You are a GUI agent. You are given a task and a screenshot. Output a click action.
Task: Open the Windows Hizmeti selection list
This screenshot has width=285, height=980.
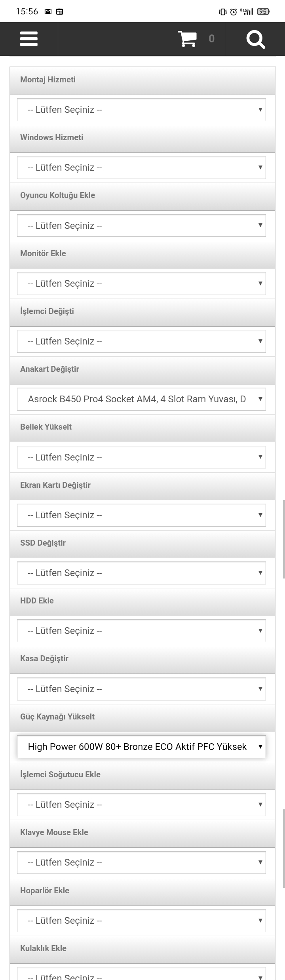141,167
